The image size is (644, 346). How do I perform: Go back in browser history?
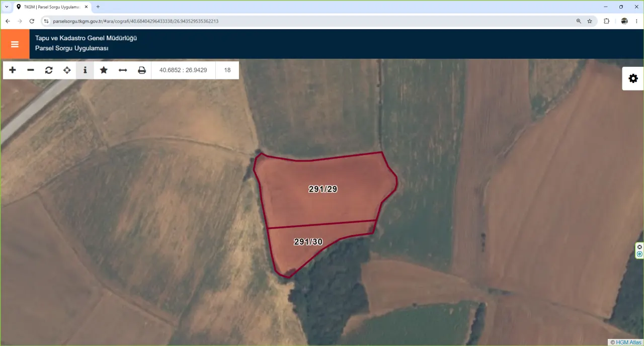[x=8, y=21]
